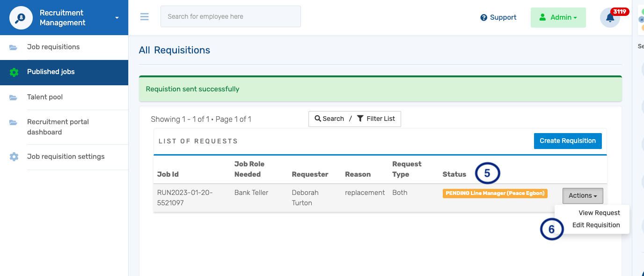Click the gear icon beside Published jobs
The height and width of the screenshot is (276, 644).
13,72
